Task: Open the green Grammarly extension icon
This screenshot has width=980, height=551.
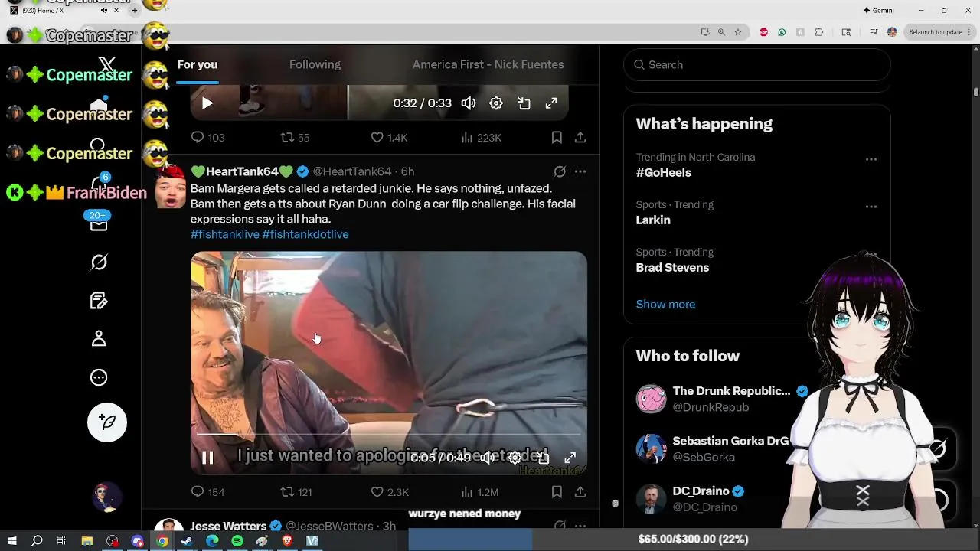Action: tap(782, 32)
